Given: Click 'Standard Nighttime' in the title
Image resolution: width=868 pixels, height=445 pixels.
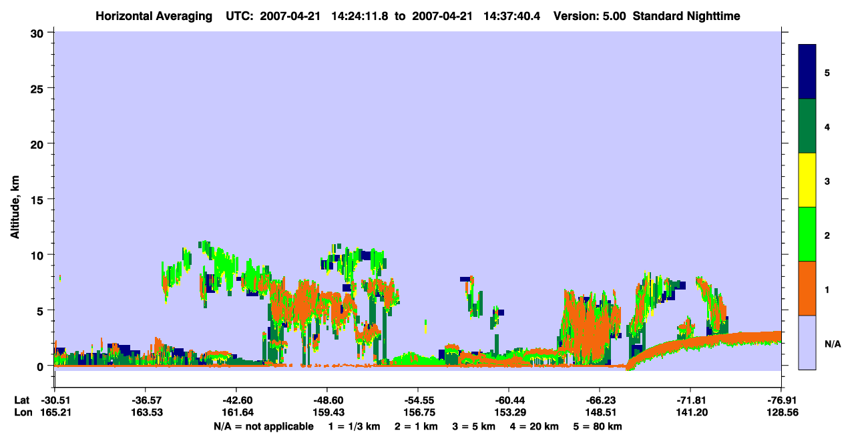Looking at the screenshot, I should [686, 15].
